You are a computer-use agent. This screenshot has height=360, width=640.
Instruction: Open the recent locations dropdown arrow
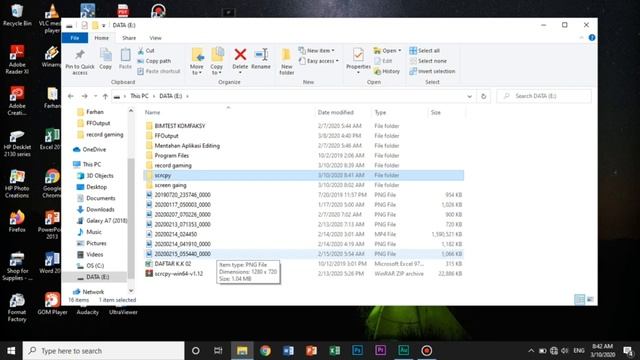coord(95,96)
